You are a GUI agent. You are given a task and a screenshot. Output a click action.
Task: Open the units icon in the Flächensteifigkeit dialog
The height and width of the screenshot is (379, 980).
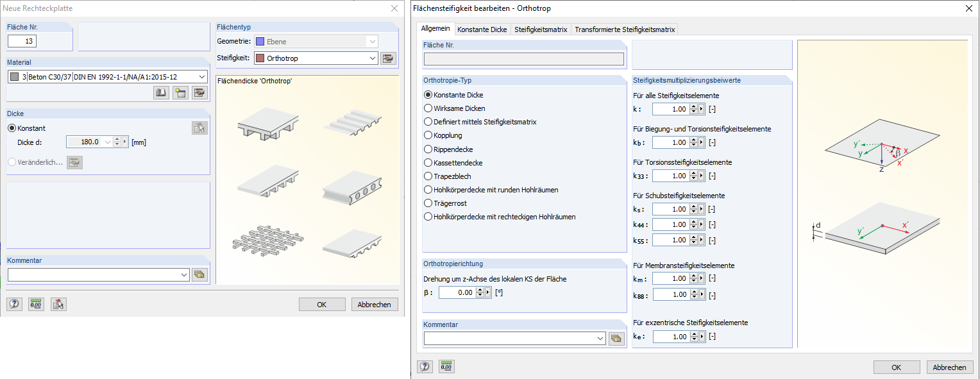(x=446, y=366)
